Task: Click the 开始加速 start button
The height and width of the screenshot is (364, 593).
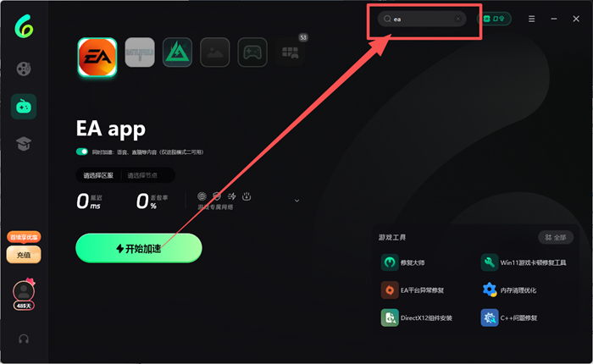Action: [x=139, y=248]
